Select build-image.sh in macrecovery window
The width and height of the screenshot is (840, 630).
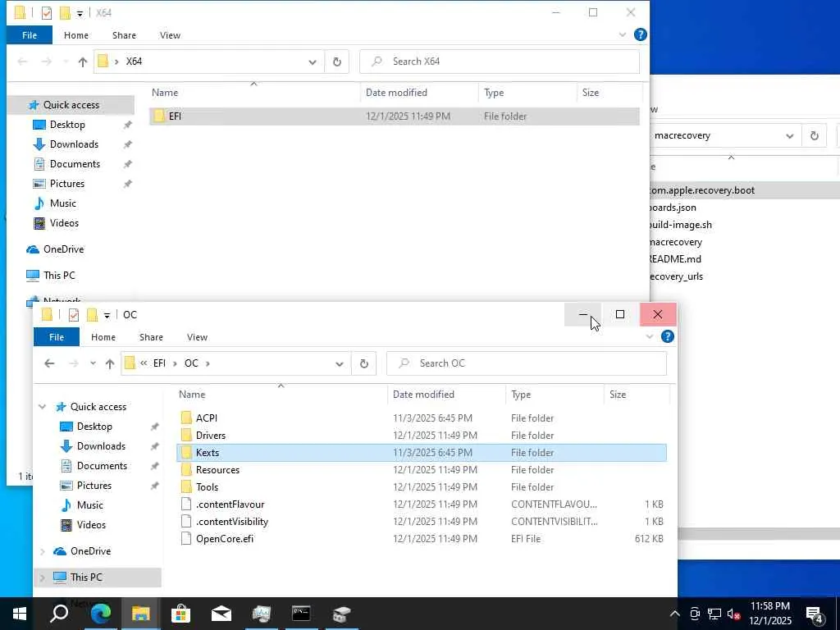point(680,225)
